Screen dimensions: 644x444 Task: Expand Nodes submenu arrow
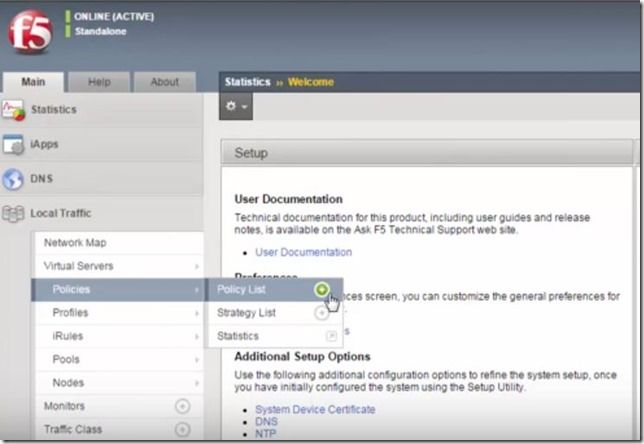click(197, 383)
